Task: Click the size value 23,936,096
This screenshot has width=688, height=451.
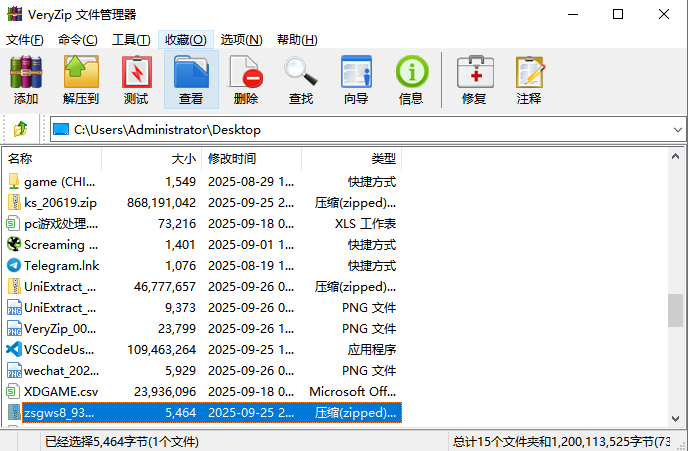Action: click(x=165, y=392)
